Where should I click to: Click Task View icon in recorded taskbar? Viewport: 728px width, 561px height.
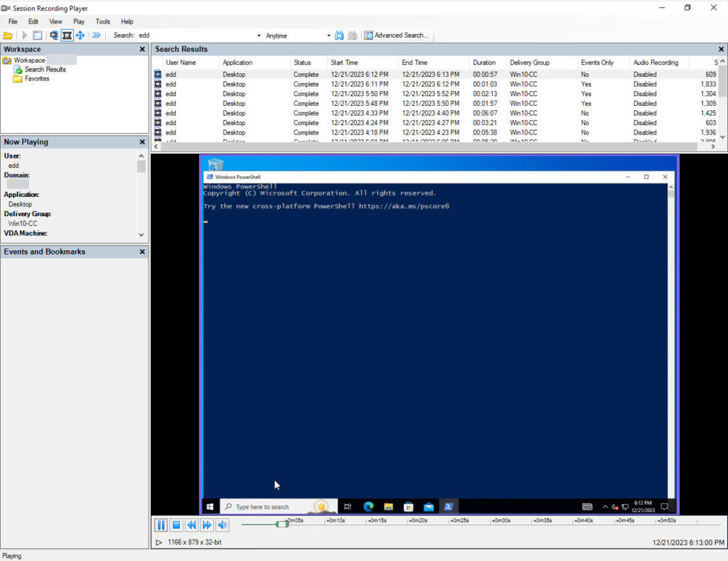pyautogui.click(x=348, y=507)
